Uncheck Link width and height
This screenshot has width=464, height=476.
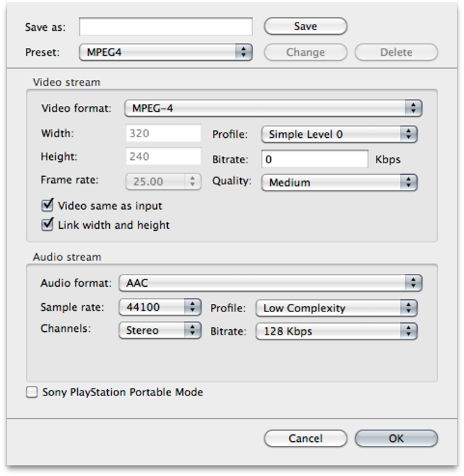47,225
